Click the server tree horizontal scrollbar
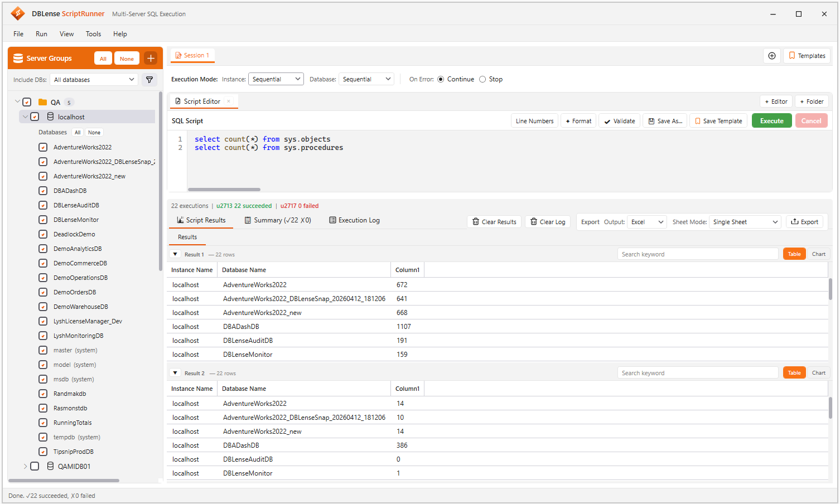840x504 pixels. [64, 481]
